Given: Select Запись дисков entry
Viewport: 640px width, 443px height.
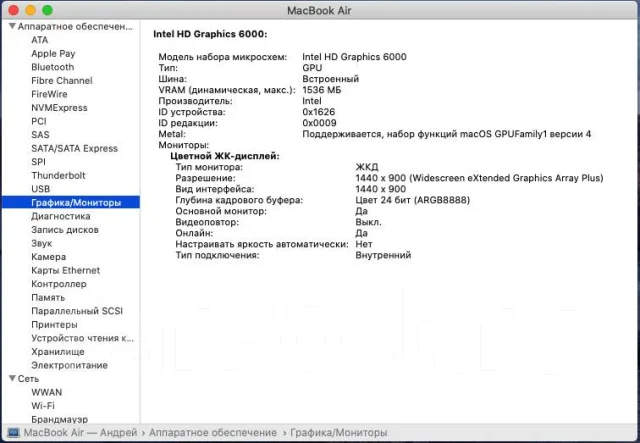Looking at the screenshot, I should [65, 229].
